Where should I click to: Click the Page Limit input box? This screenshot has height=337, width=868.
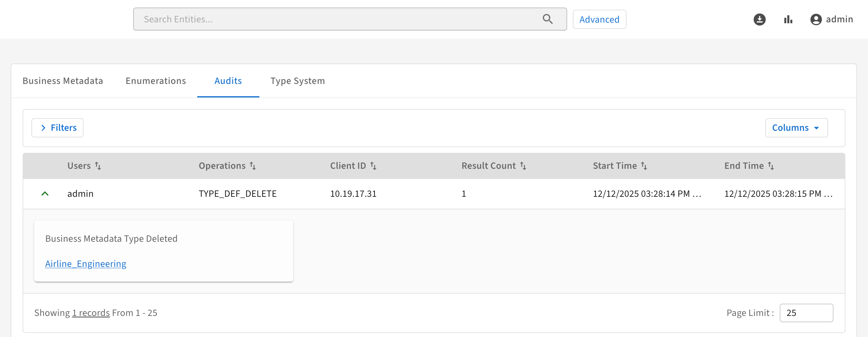[x=806, y=313]
